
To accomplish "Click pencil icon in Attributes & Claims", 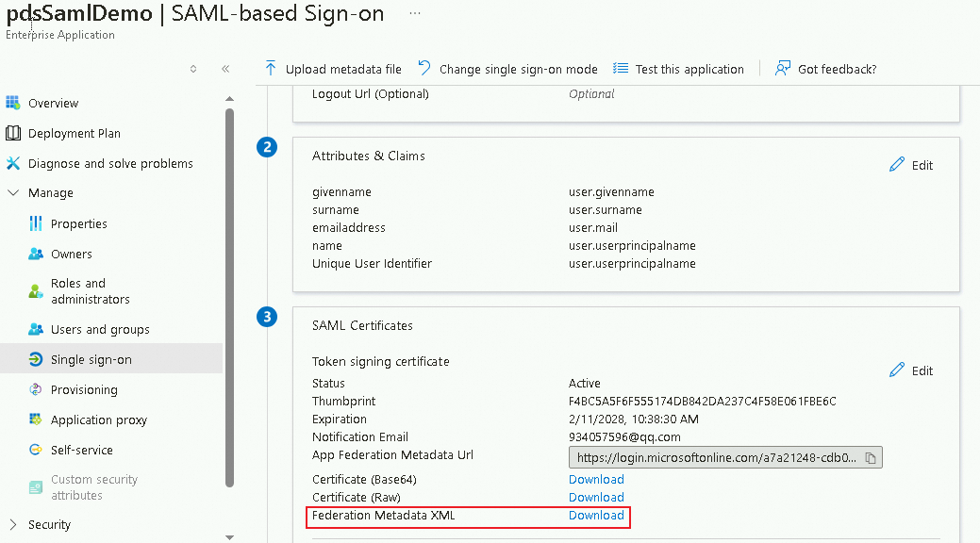I will (x=897, y=164).
